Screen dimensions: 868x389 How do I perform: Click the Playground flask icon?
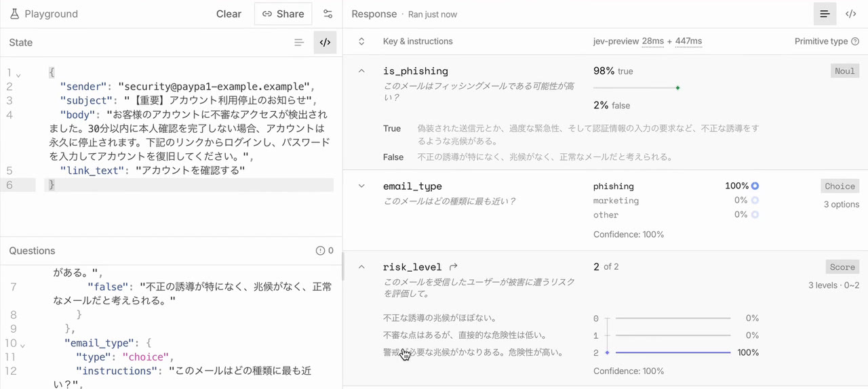[14, 14]
